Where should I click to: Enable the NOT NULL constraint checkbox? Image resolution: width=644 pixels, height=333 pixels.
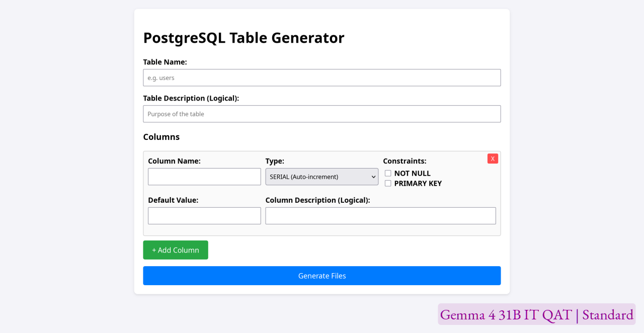(388, 173)
